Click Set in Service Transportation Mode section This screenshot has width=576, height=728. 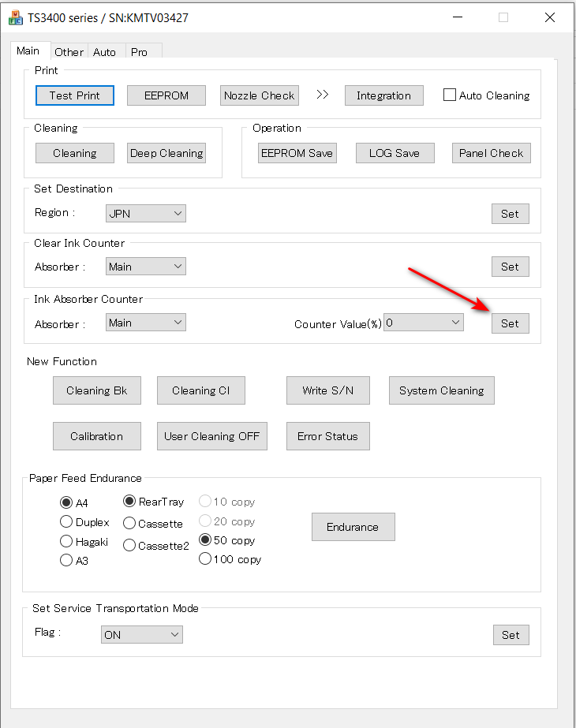(511, 635)
